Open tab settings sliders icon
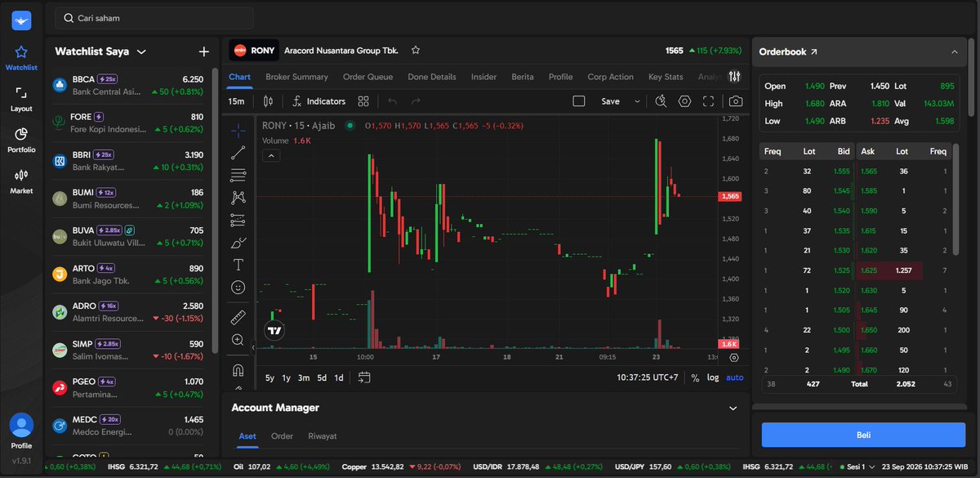The width and height of the screenshot is (980, 478). (734, 77)
